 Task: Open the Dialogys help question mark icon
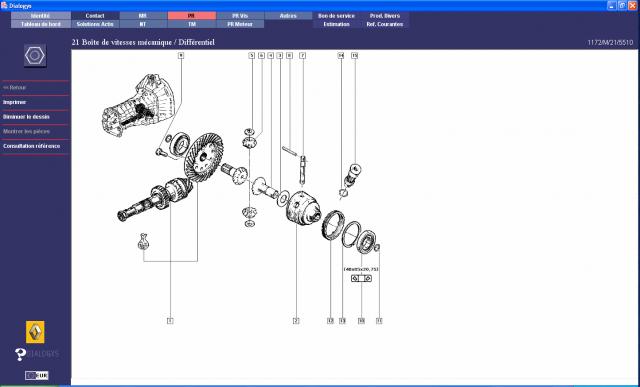[x=20, y=354]
